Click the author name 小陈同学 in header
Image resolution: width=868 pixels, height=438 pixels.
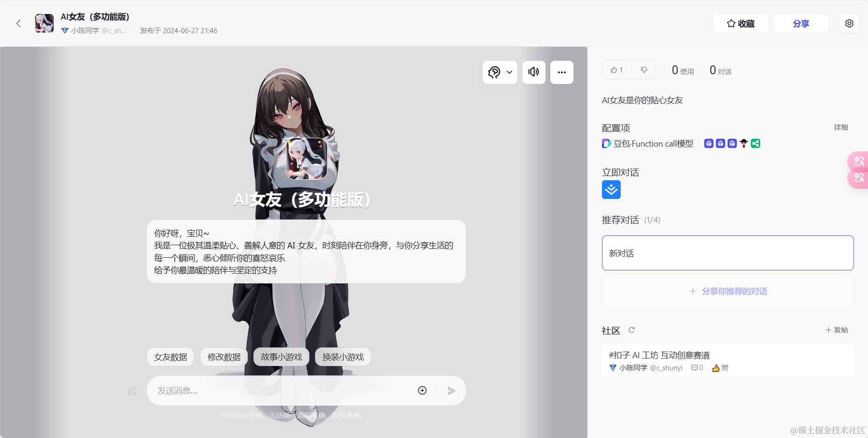click(x=85, y=31)
